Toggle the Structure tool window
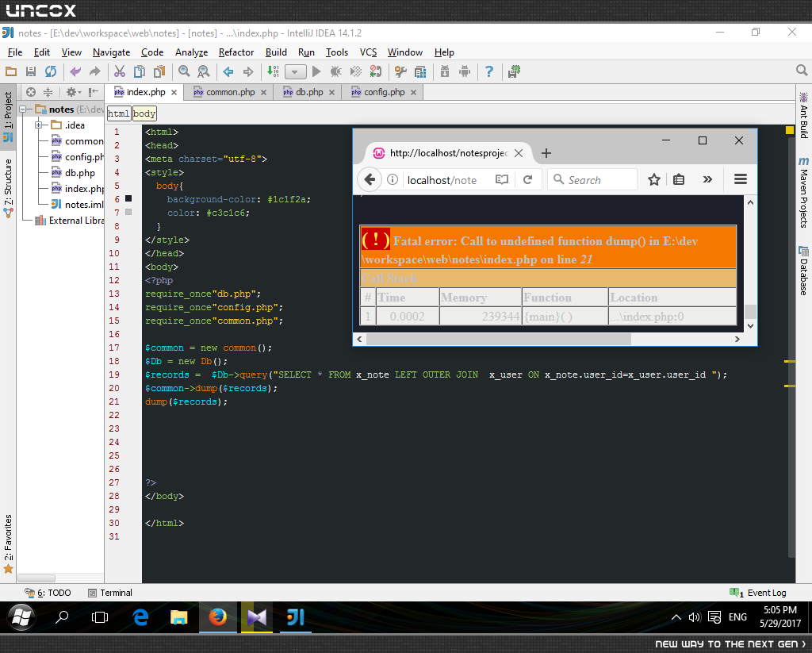The width and height of the screenshot is (812, 653). [8, 187]
